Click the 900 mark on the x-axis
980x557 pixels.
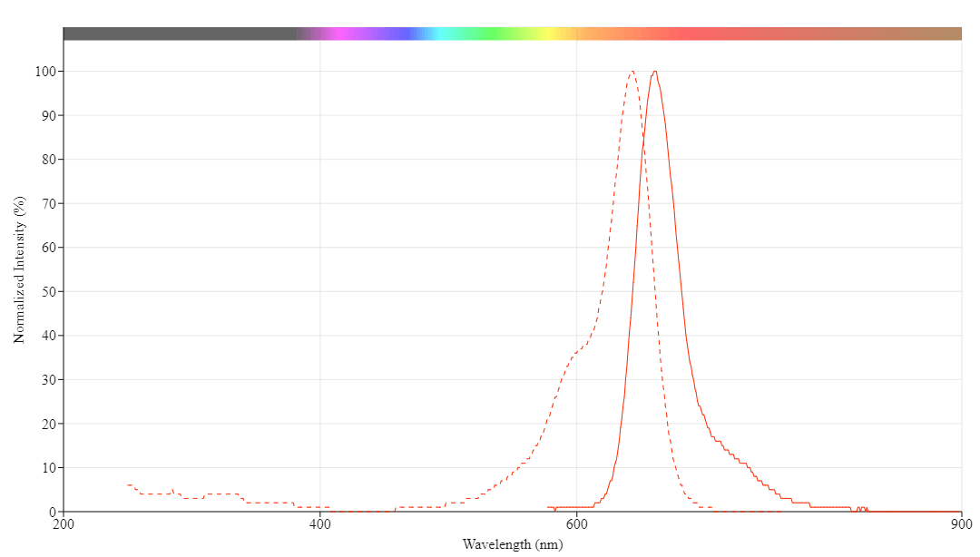(x=962, y=524)
